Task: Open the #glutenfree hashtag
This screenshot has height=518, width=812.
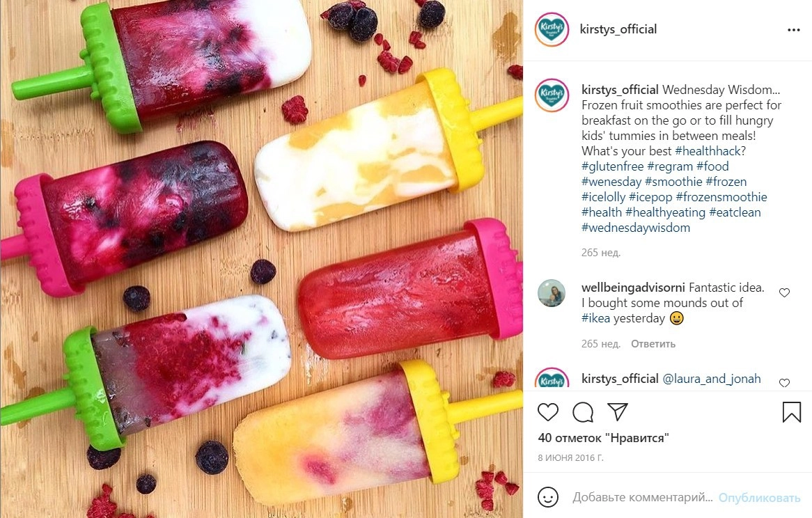Action: pyautogui.click(x=613, y=166)
